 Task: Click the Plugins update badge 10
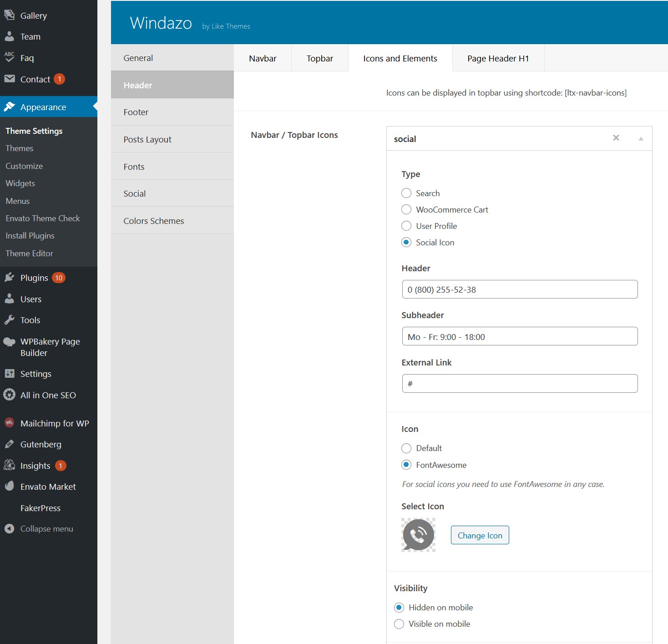point(59,278)
